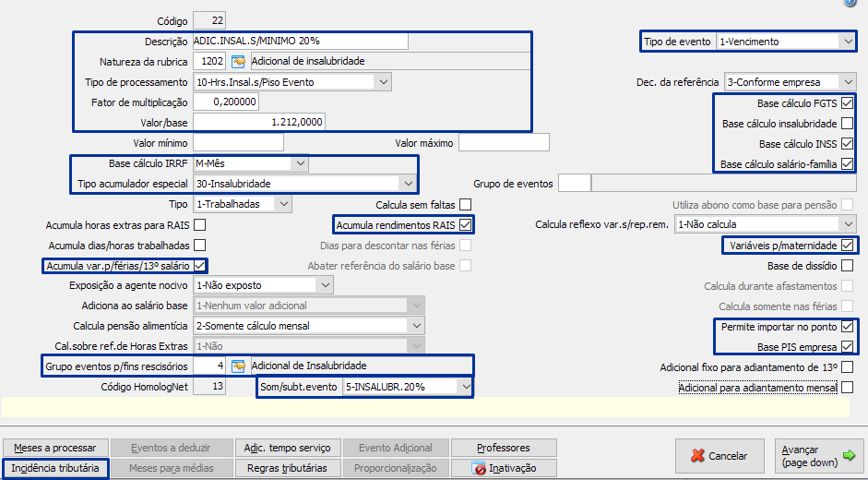Check Adicional para adiantamento mensal
The height and width of the screenshot is (480, 868).
[x=847, y=388]
